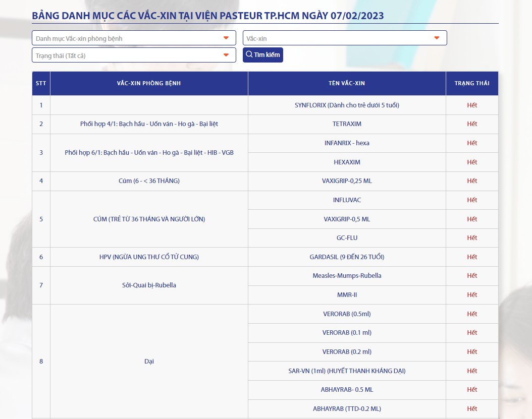Select the Phối hợp 4/1 category link
This screenshot has width=532, height=419.
[x=149, y=124]
